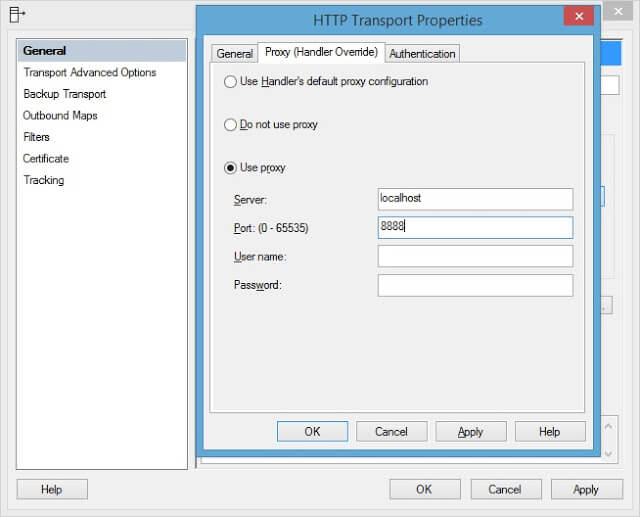Open Help in HTTP Transport Properties dialog

pyautogui.click(x=550, y=432)
